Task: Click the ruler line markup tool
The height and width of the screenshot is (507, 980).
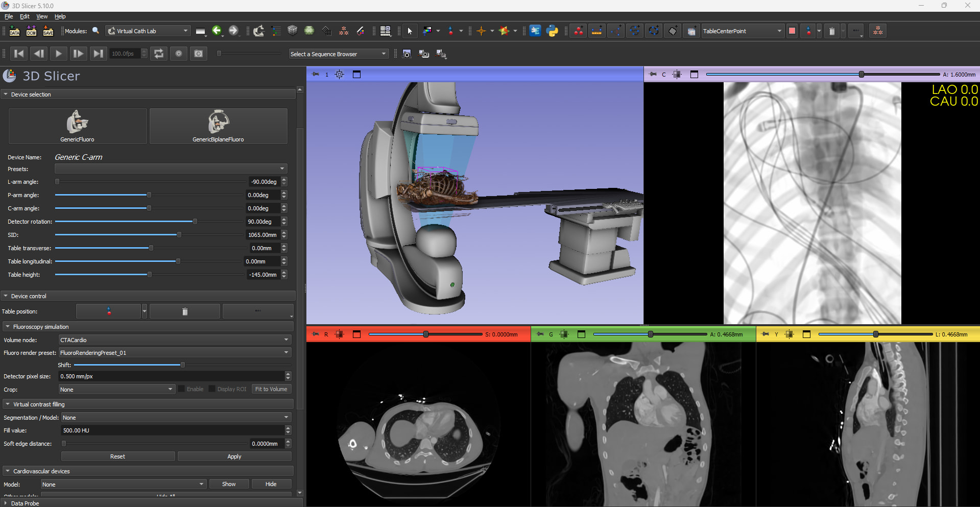Action: pos(596,31)
